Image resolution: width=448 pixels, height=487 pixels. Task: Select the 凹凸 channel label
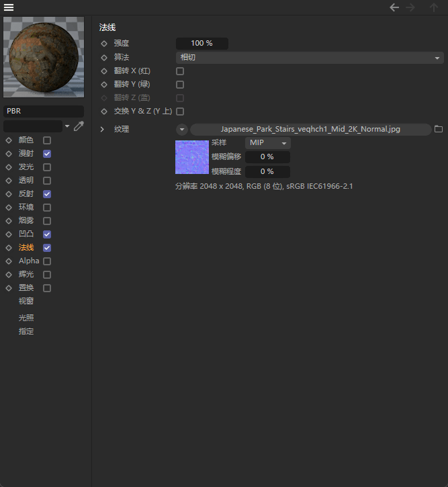[26, 234]
